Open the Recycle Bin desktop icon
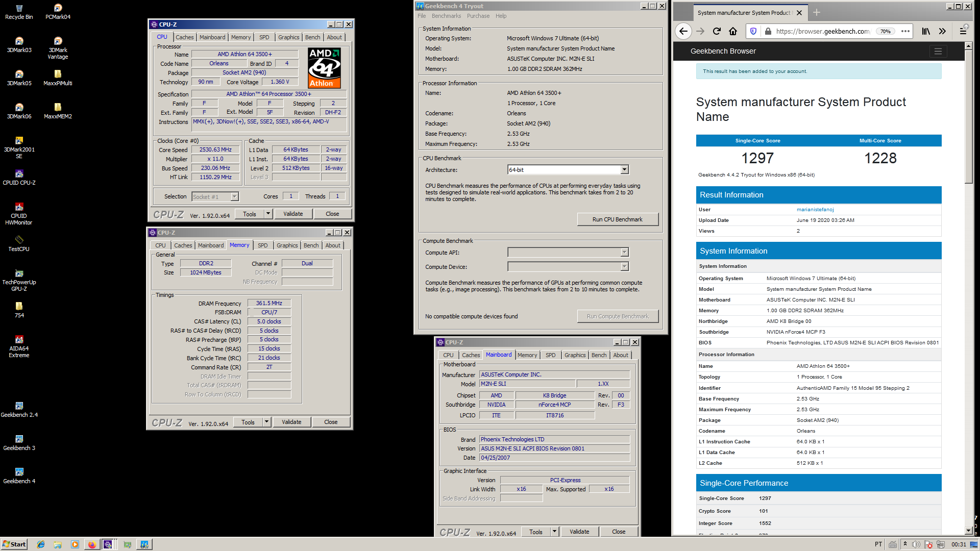 [x=19, y=12]
